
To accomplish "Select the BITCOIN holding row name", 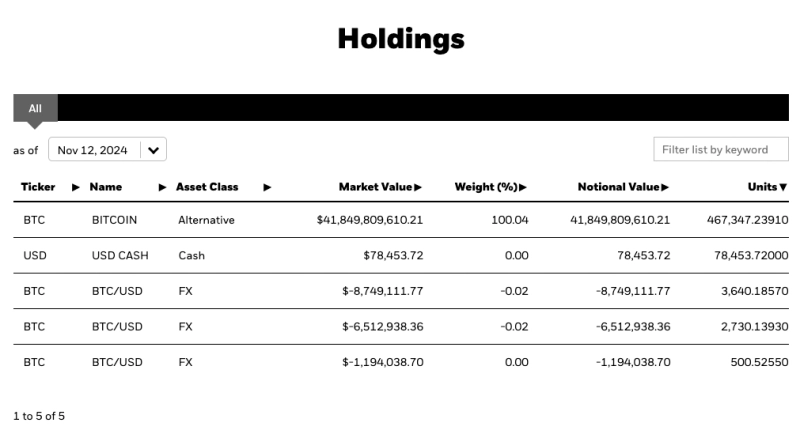I will [114, 219].
